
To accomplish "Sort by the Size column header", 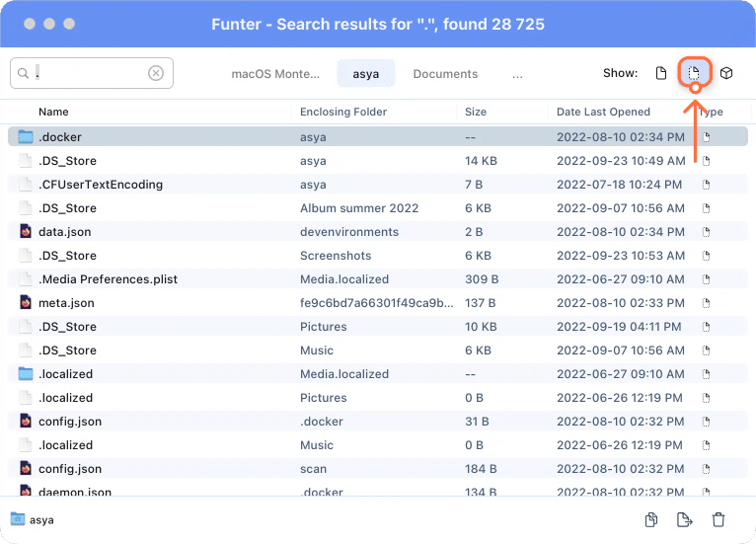I will pos(476,112).
